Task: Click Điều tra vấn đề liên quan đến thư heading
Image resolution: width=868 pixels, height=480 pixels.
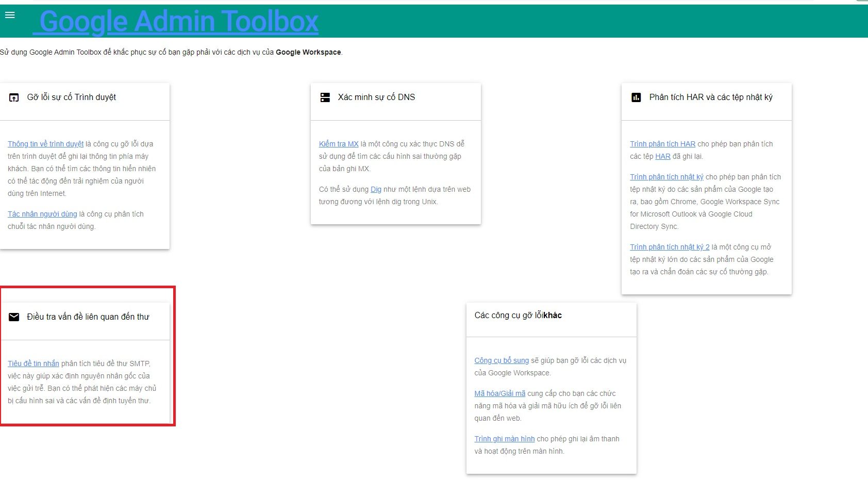Action: 88,317
